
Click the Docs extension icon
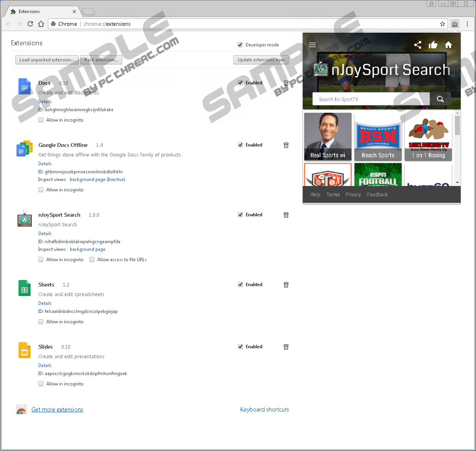pos(25,86)
